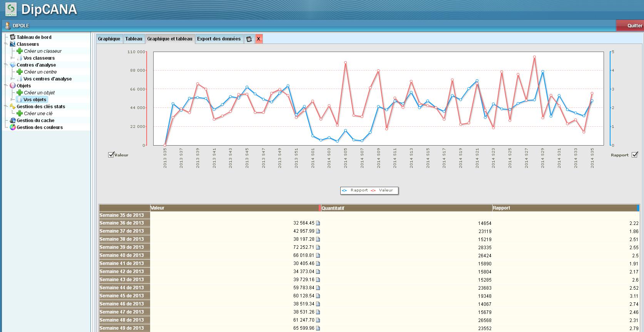Click the Rapport cell 1.86
The height and width of the screenshot is (332, 644).
click(634, 231)
